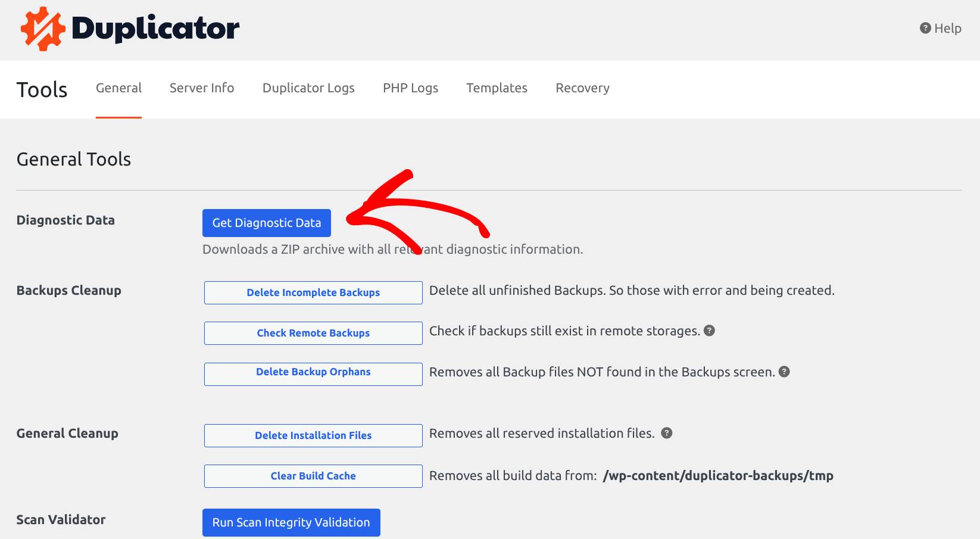Switch to the PHP Logs tab
This screenshot has height=539, width=980.
tap(410, 88)
